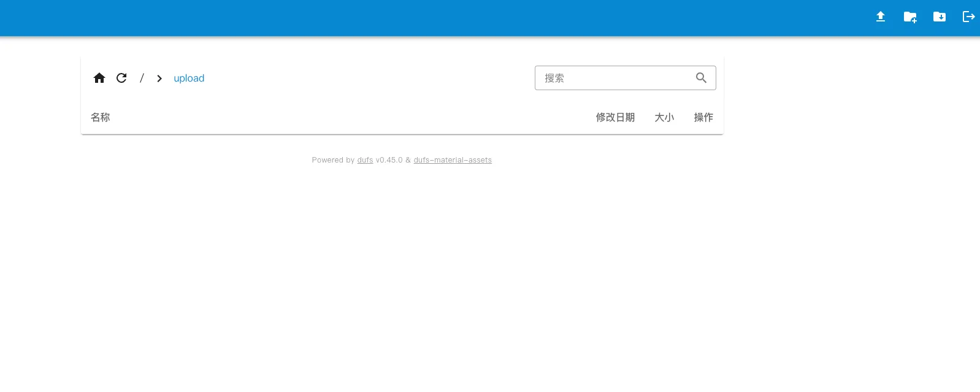This screenshot has width=980, height=392.
Task: Click the "Powered by" footer text
Action: click(333, 160)
